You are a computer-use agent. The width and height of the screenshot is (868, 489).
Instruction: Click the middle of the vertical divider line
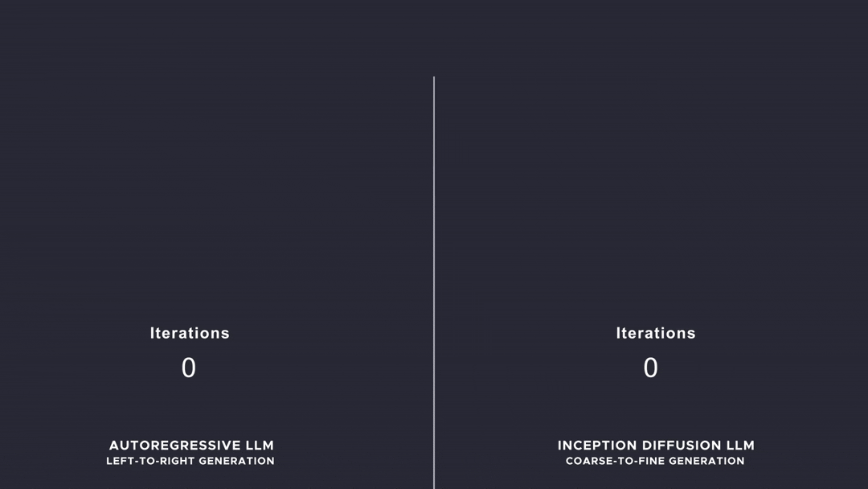click(x=434, y=281)
